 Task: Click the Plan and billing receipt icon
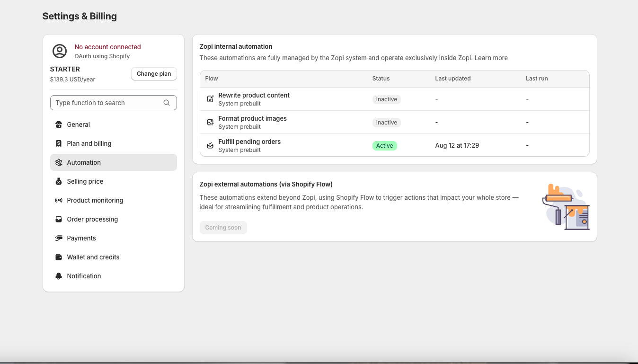59,143
